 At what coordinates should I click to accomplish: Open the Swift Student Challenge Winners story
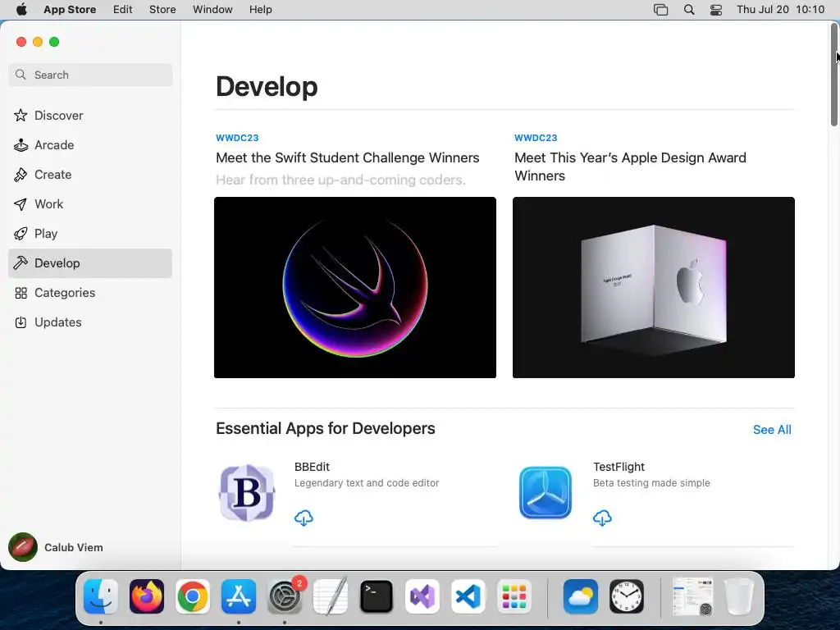[x=348, y=158]
